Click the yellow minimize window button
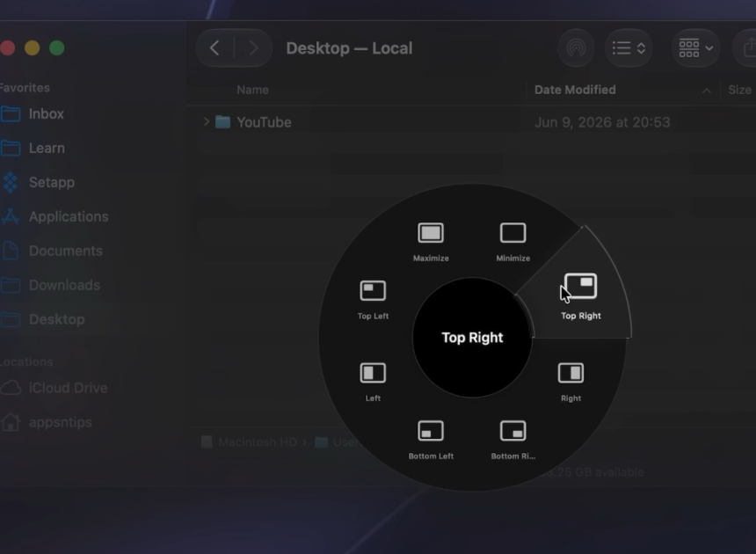The width and height of the screenshot is (756, 554). coord(32,47)
